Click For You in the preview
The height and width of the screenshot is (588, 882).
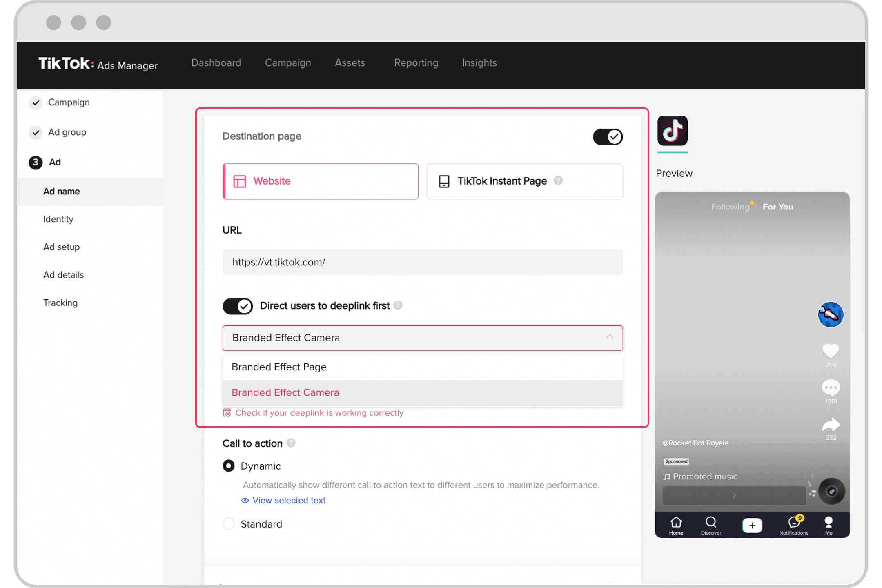click(778, 207)
